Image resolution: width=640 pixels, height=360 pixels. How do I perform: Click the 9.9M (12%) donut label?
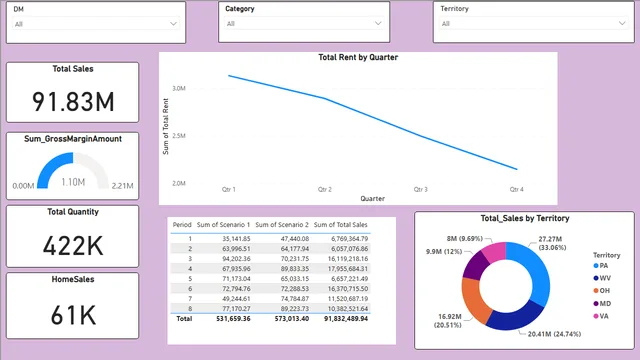[x=444, y=252]
